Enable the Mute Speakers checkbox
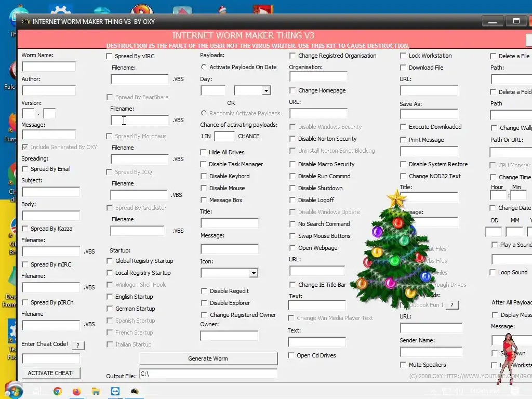Screen dimensions: 532x399 [x=403, y=365]
